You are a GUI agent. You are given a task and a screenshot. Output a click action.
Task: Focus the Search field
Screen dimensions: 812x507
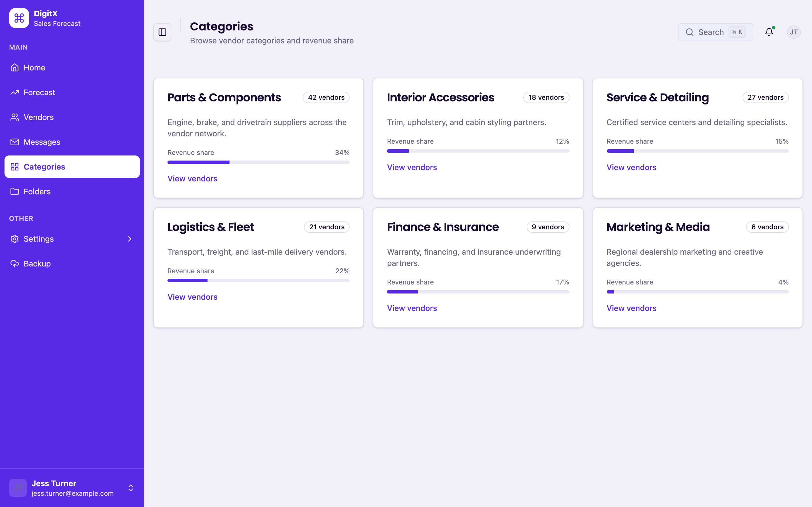(715, 32)
